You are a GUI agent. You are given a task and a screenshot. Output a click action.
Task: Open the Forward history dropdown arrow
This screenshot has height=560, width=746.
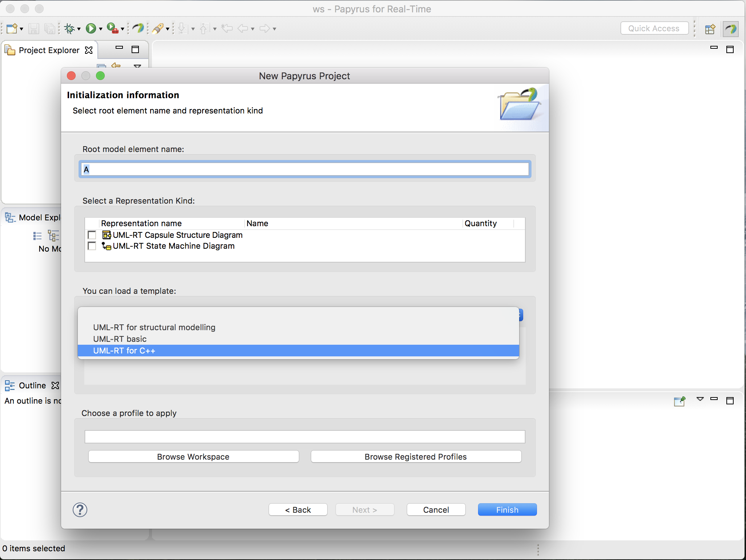[274, 29]
